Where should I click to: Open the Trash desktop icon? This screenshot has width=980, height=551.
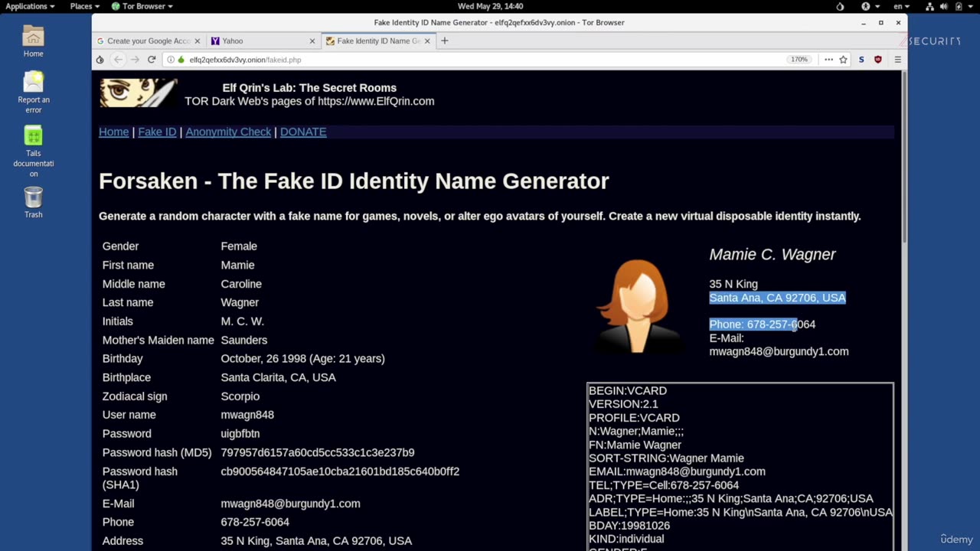click(33, 202)
